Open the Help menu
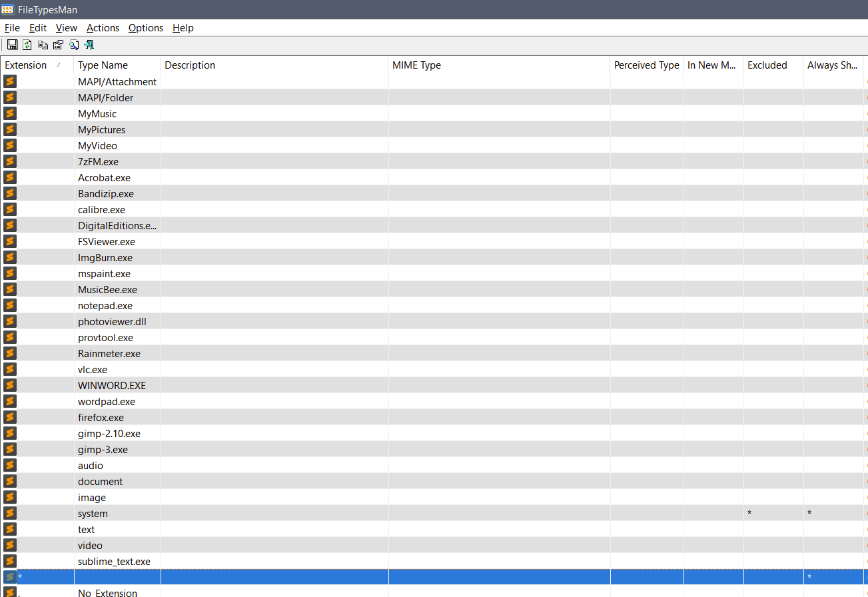Image resolution: width=868 pixels, height=597 pixels. pyautogui.click(x=183, y=28)
